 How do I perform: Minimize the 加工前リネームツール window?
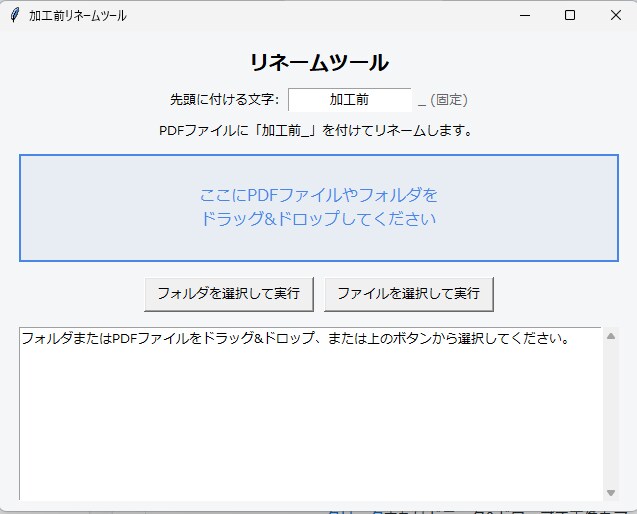[525, 15]
